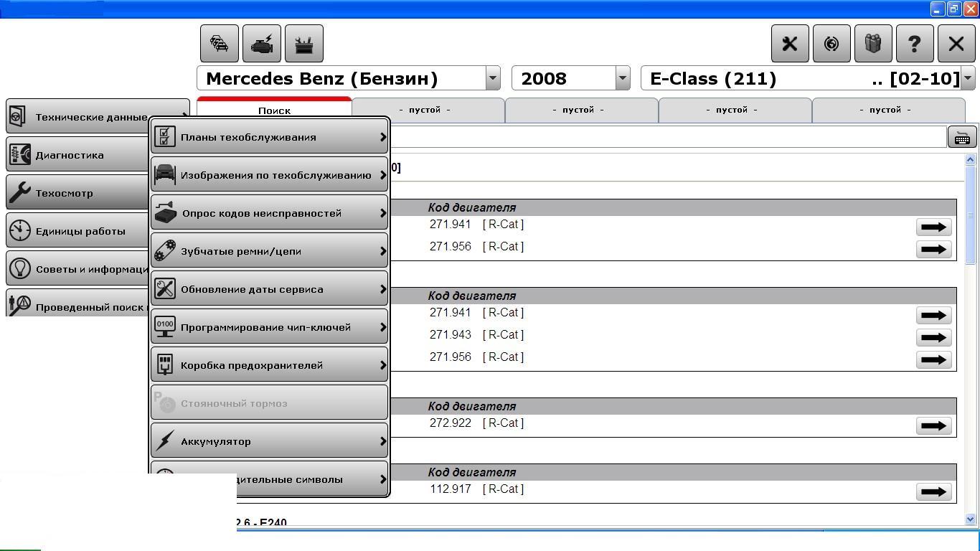Click the gift box icon button
The height and width of the screenshot is (551, 980).
873,44
